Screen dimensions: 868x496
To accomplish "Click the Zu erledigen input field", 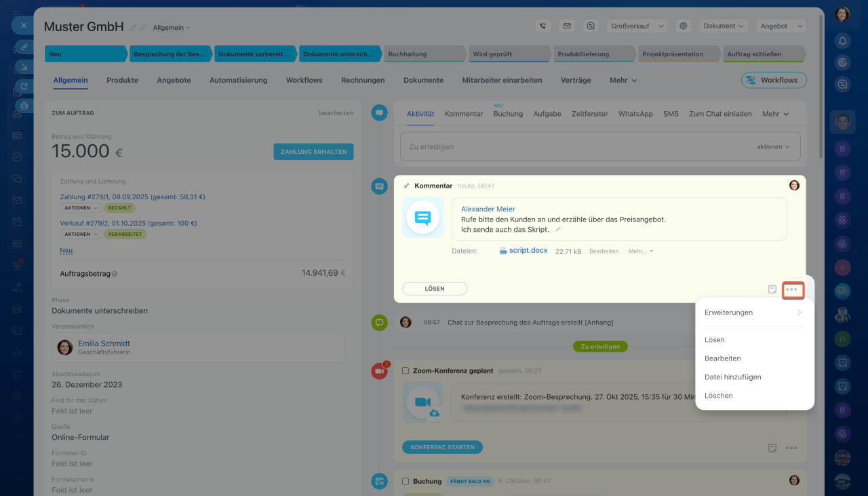I will 576,146.
